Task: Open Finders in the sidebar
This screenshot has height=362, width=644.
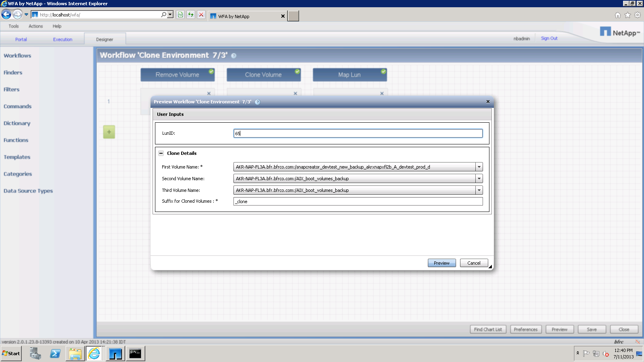Action: pyautogui.click(x=13, y=73)
